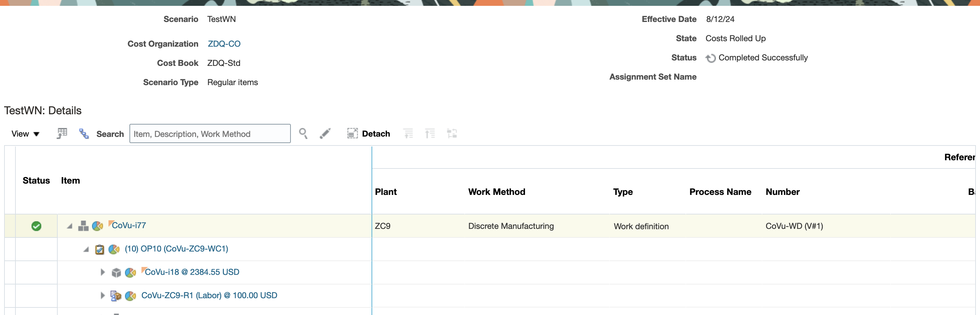Viewport: 980px width, 315px height.
Task: Click the Detach button label
Action: (376, 134)
